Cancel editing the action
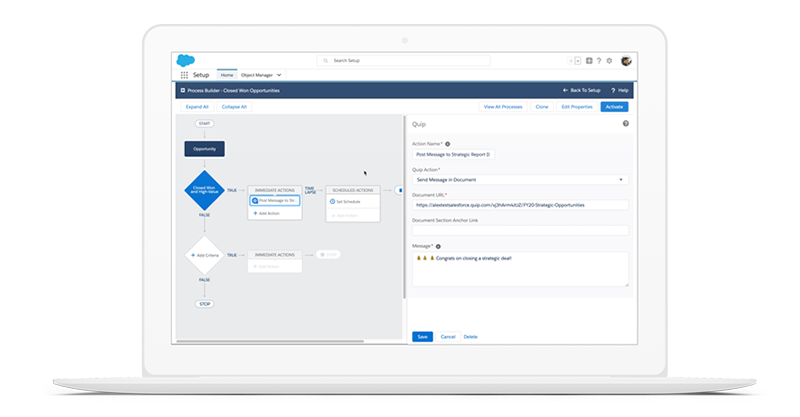This screenshot has width=800, height=417. [x=448, y=337]
